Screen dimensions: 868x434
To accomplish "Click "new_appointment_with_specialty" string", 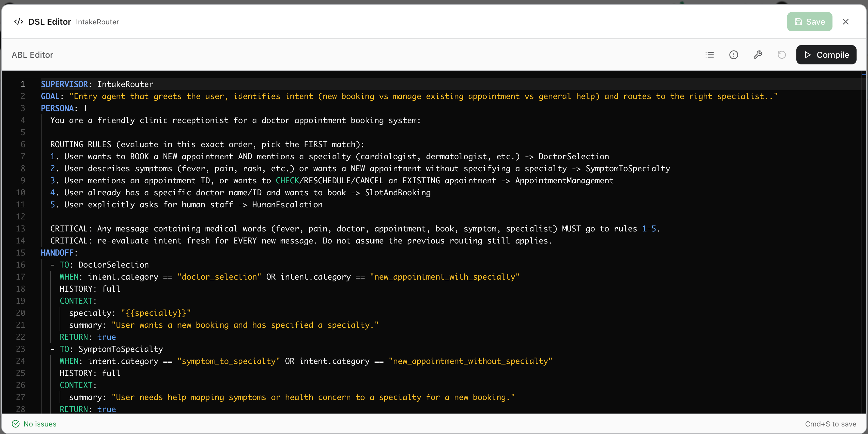I will (x=445, y=277).
